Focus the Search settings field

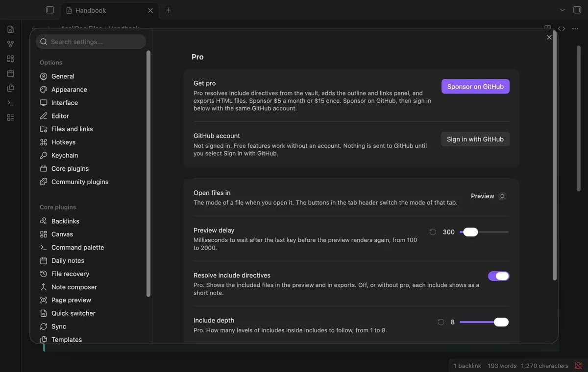91,42
